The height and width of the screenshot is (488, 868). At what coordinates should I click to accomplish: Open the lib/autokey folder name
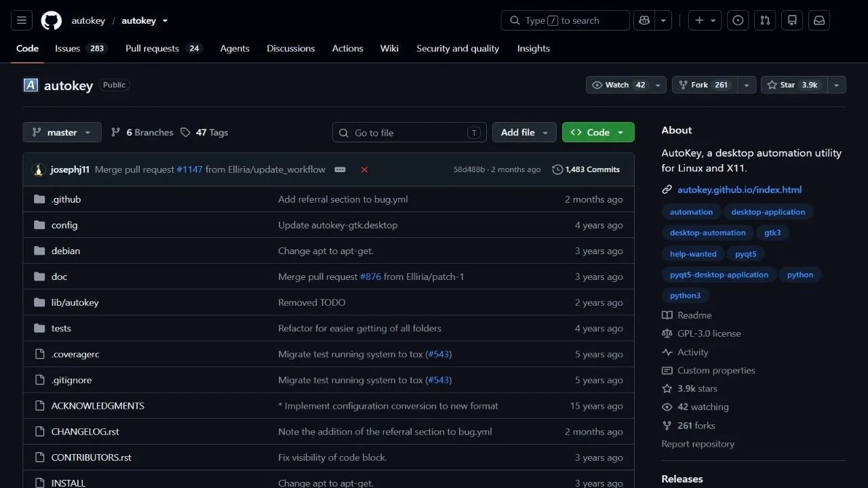75,302
